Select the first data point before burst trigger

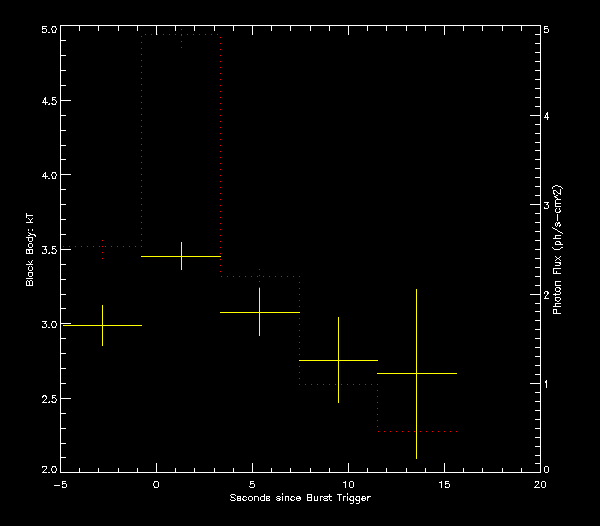point(103,325)
